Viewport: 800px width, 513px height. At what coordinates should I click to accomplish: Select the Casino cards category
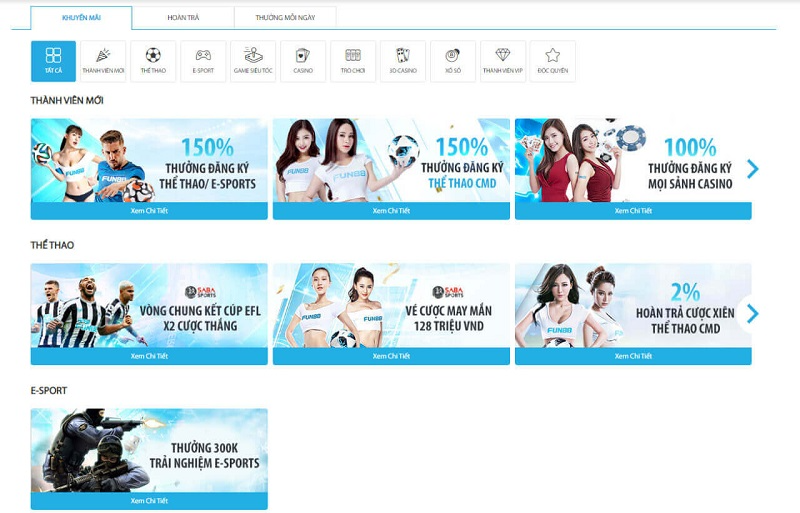[x=303, y=61]
